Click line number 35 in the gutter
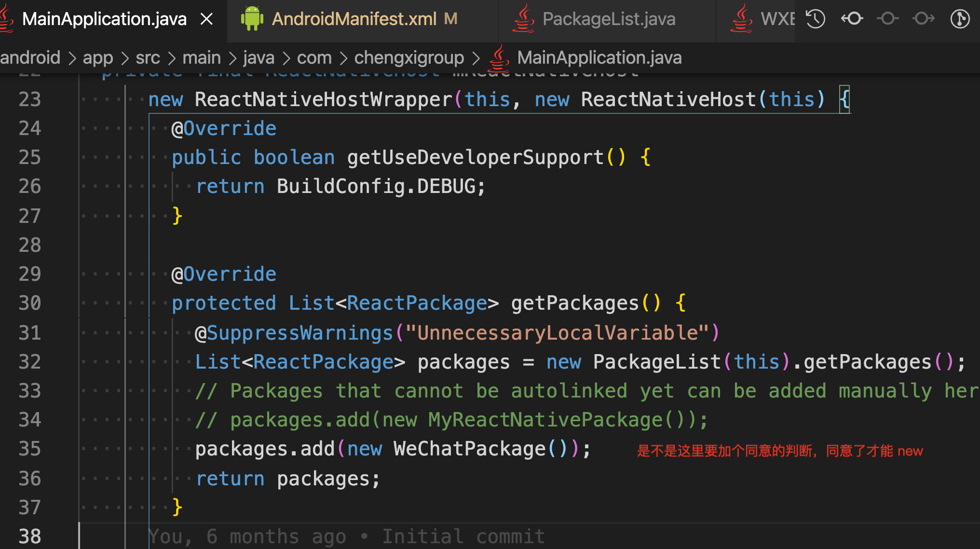980x549 pixels. click(30, 449)
